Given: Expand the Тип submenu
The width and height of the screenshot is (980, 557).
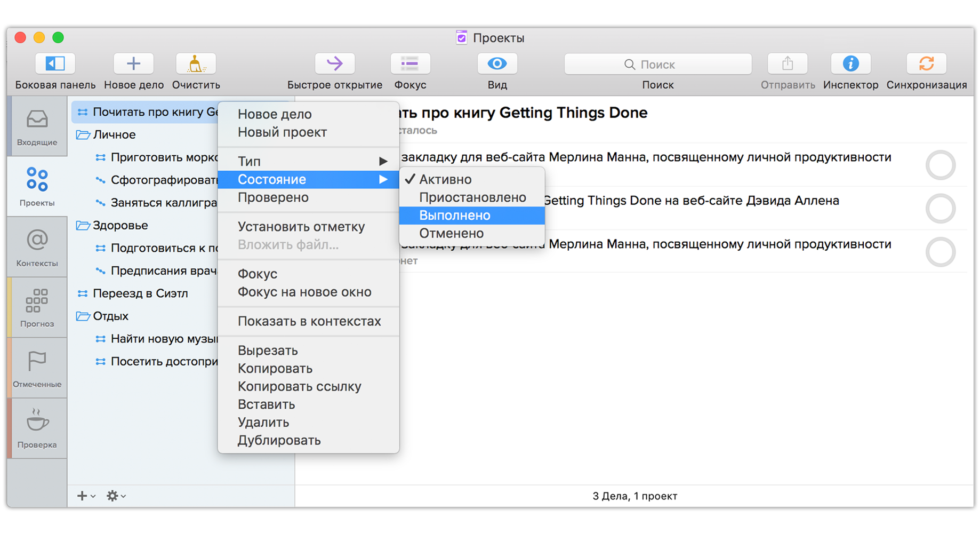Looking at the screenshot, I should 308,161.
